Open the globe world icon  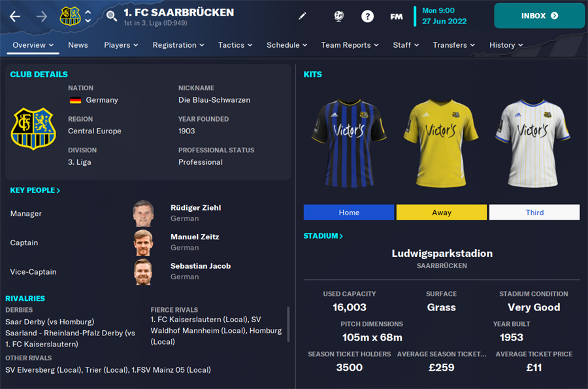click(338, 16)
